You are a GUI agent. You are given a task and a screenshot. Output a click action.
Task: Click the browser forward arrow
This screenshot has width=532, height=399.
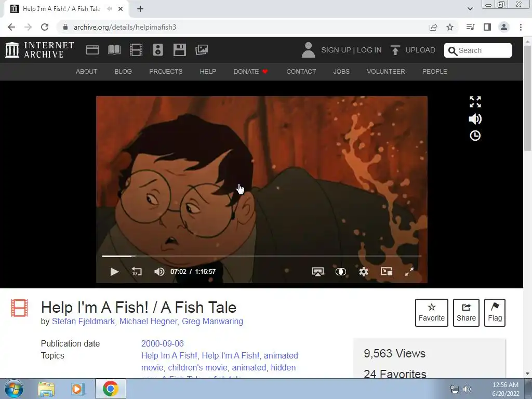pos(28,27)
